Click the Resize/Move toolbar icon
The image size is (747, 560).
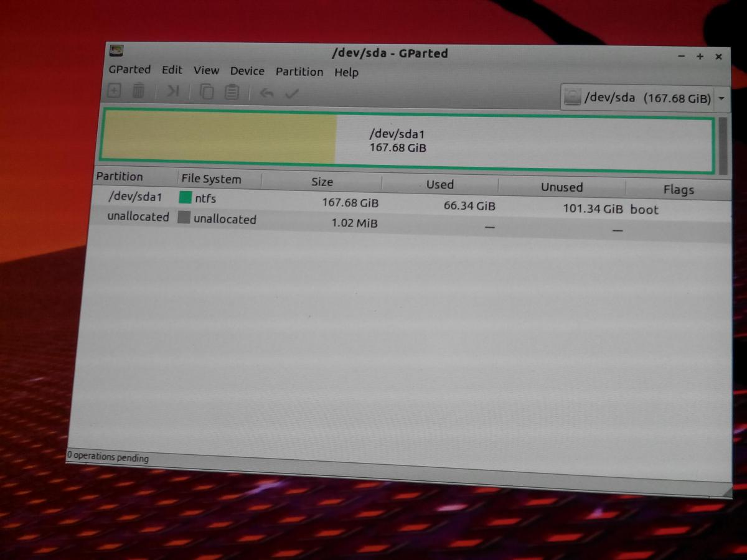pyautogui.click(x=172, y=91)
